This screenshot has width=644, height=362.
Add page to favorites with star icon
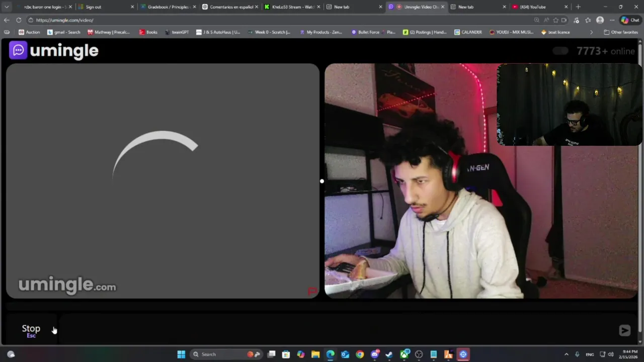coord(555,20)
